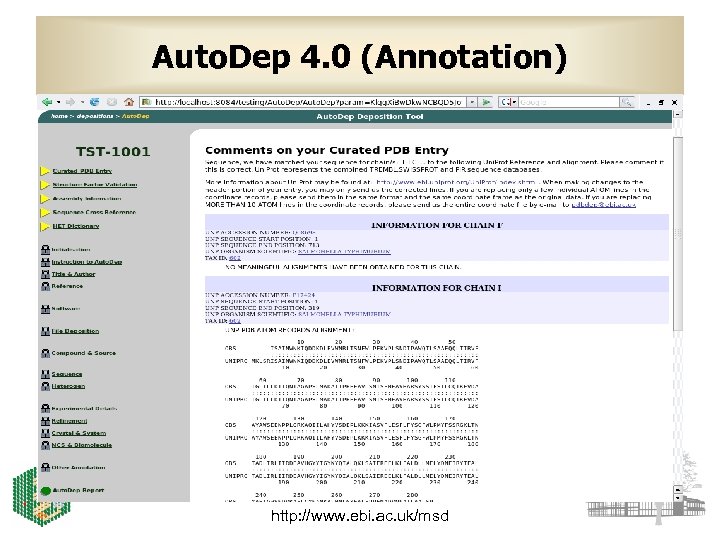The height and width of the screenshot is (540, 720).
Task: Click yellow arrow icon beside Structure Factor Validation
Action: click(45, 185)
